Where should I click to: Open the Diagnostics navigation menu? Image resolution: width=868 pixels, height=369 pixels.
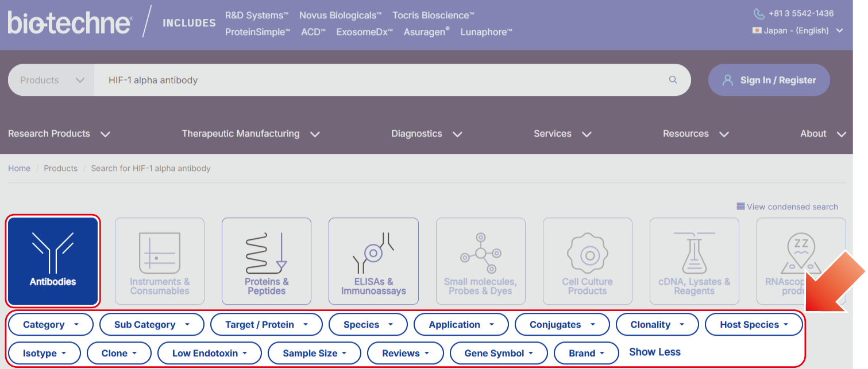click(x=426, y=134)
